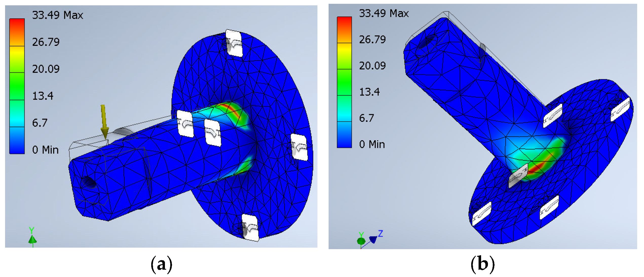This screenshot has height=277, width=644.
Task: Click leftmost shaft constraint glyph in view (a)
Action: [x=185, y=124]
